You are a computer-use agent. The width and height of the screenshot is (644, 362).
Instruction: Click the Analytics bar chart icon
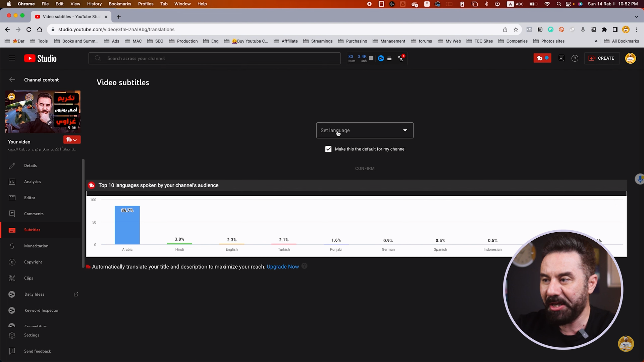12,182
